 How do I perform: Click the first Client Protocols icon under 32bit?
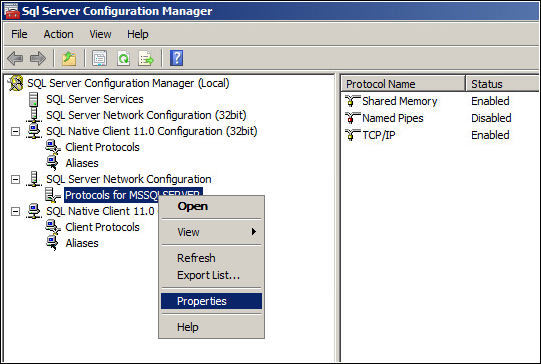[x=53, y=147]
